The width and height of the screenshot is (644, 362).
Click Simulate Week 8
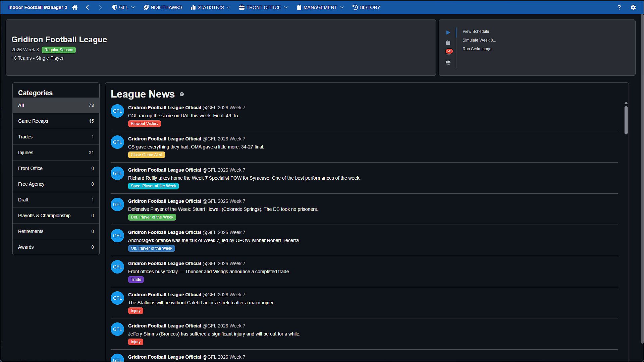tap(479, 40)
